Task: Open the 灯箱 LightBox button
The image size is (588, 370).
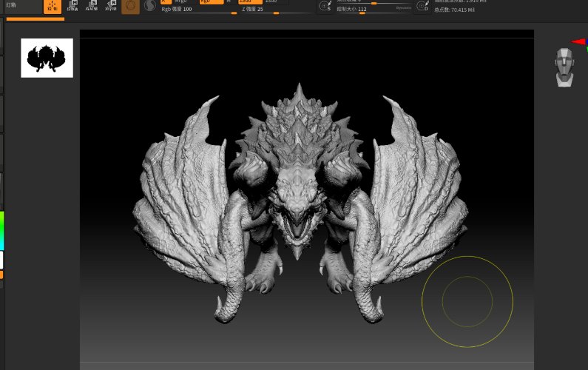Action: (x=21, y=6)
